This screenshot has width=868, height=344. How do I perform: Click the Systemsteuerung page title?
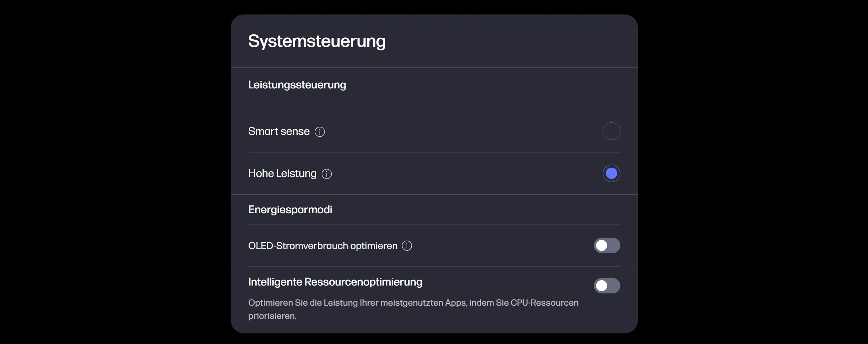coord(317,41)
